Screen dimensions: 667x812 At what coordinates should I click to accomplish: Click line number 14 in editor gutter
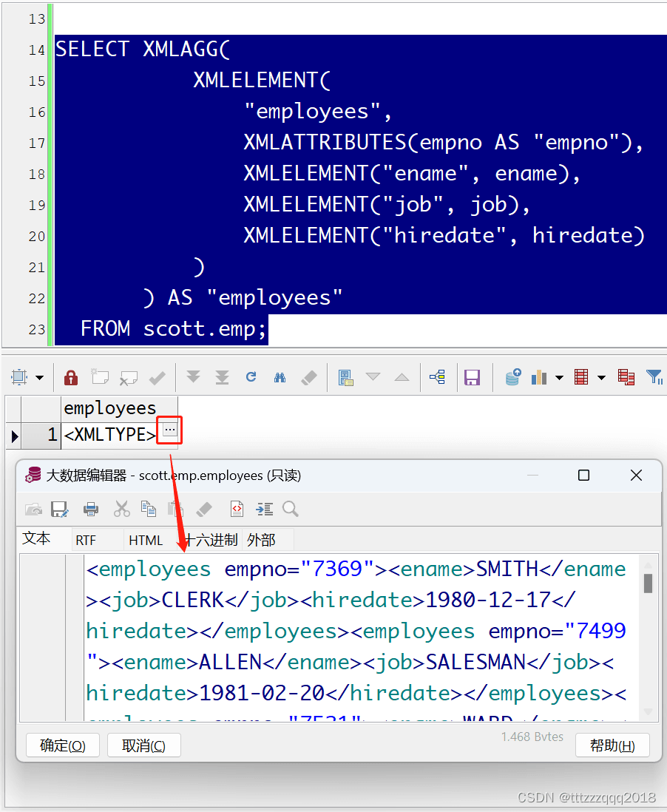click(x=37, y=50)
